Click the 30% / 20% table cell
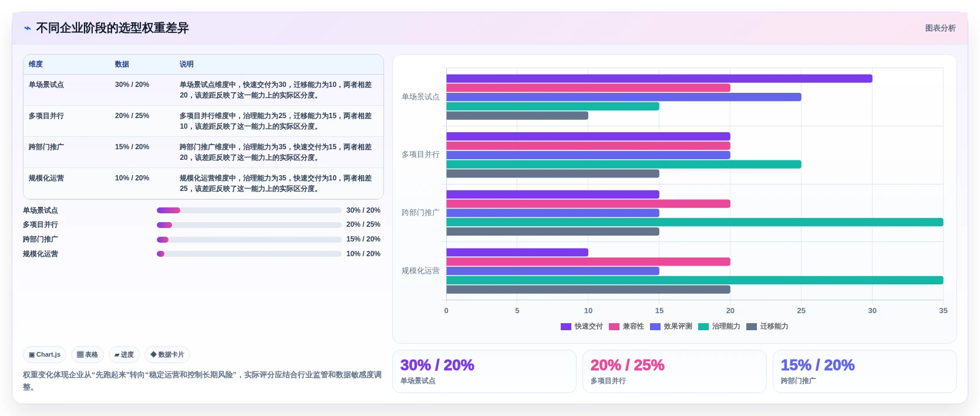The width and height of the screenshot is (980, 416). point(132,85)
